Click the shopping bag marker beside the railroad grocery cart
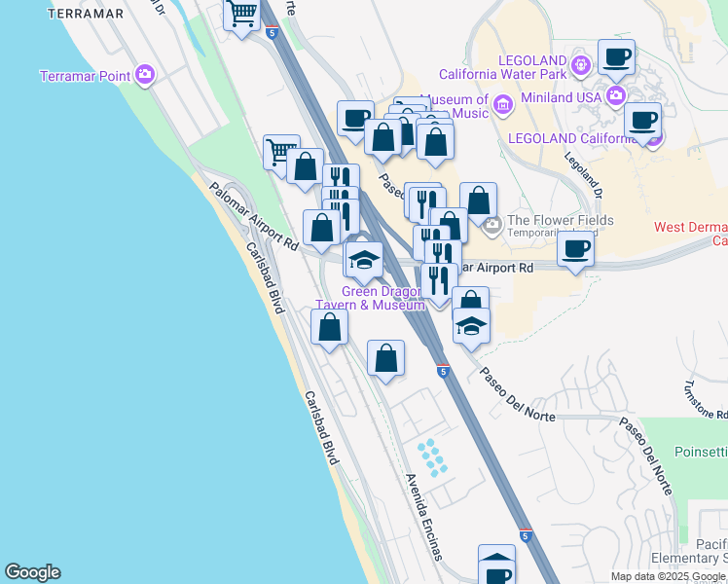728x584 pixels. click(x=305, y=166)
